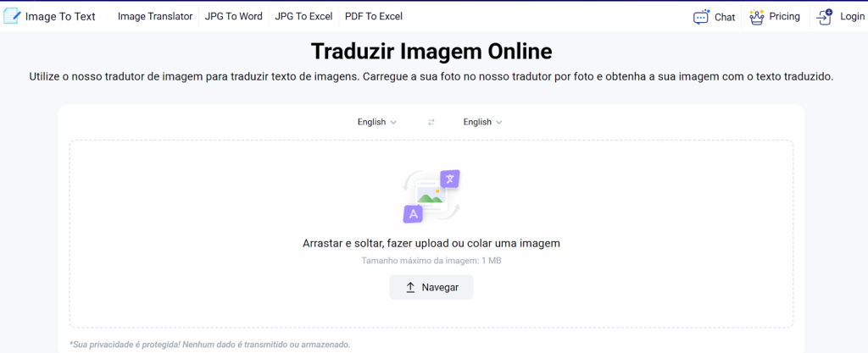This screenshot has width=868, height=353.
Task: Go to the JPG To Word tool
Action: 233,16
